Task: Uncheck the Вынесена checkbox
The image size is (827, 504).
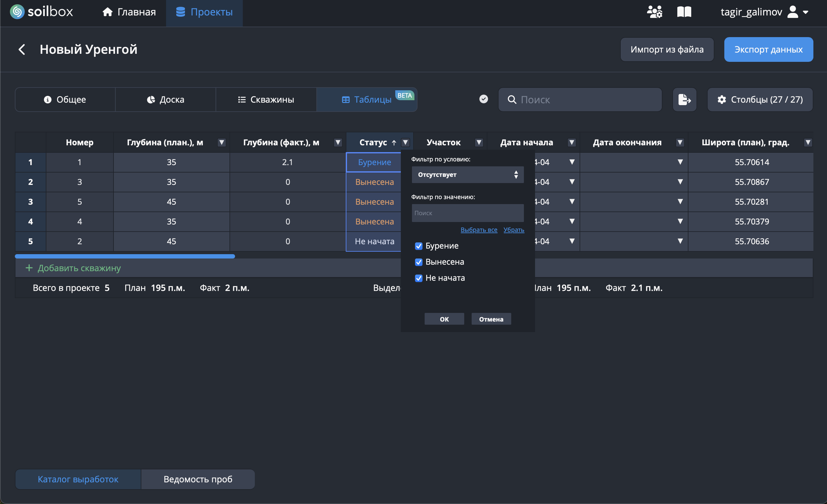Action: 418,262
